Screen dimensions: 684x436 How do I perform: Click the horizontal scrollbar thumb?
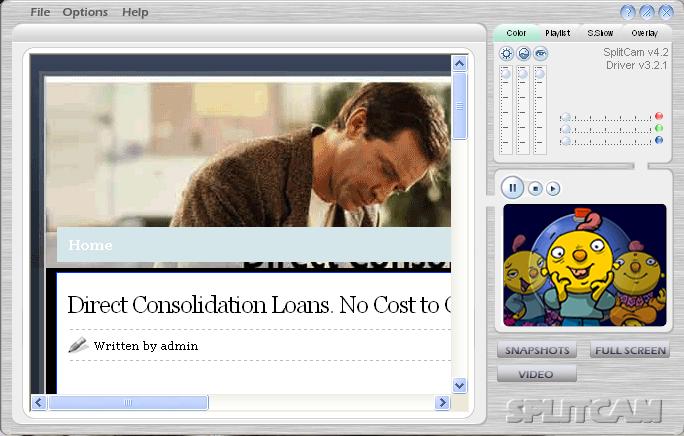[x=128, y=402]
